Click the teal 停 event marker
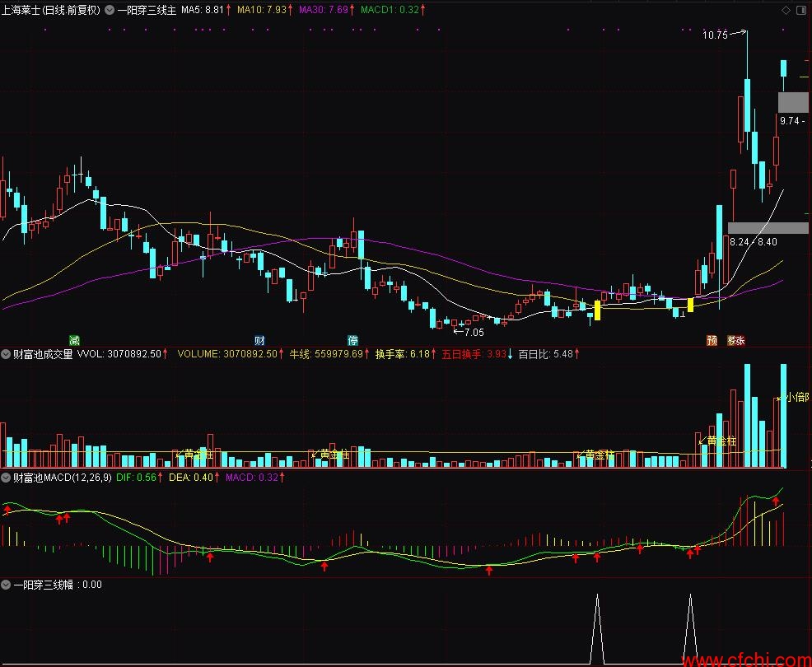 point(352,340)
